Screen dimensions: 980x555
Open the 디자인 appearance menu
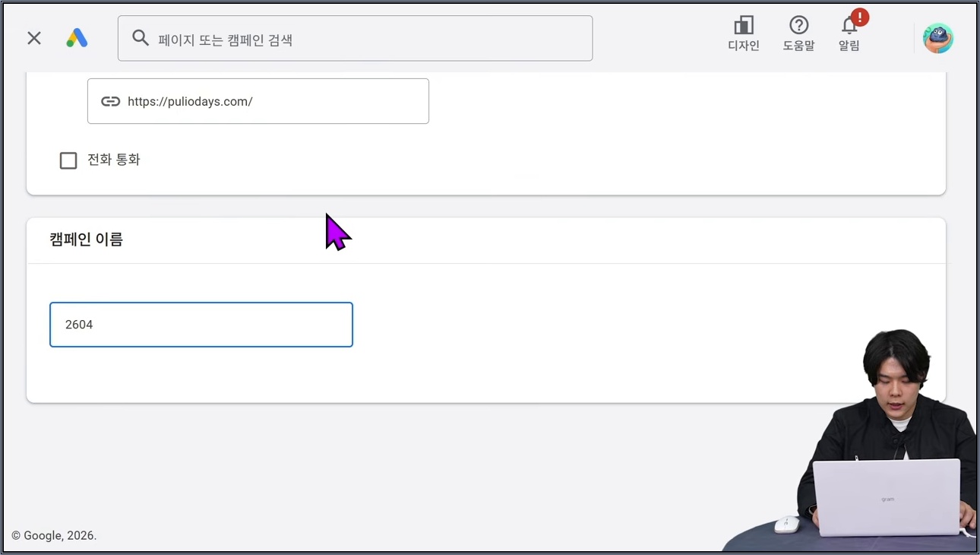(x=744, y=34)
